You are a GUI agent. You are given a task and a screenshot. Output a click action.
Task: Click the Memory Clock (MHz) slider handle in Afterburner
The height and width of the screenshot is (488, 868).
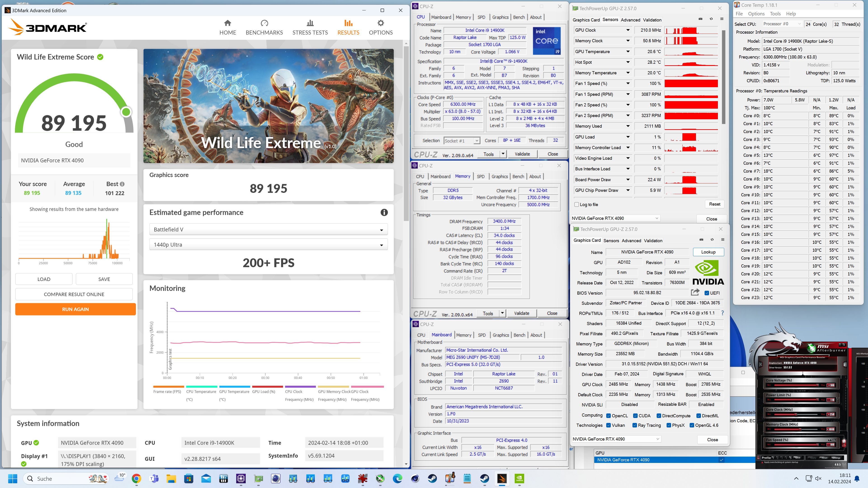tap(800, 429)
